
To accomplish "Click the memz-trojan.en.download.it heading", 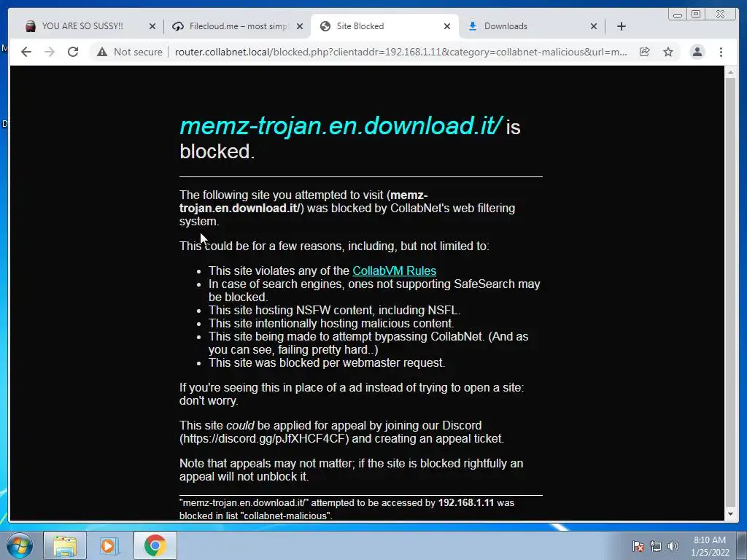I will pos(341,125).
